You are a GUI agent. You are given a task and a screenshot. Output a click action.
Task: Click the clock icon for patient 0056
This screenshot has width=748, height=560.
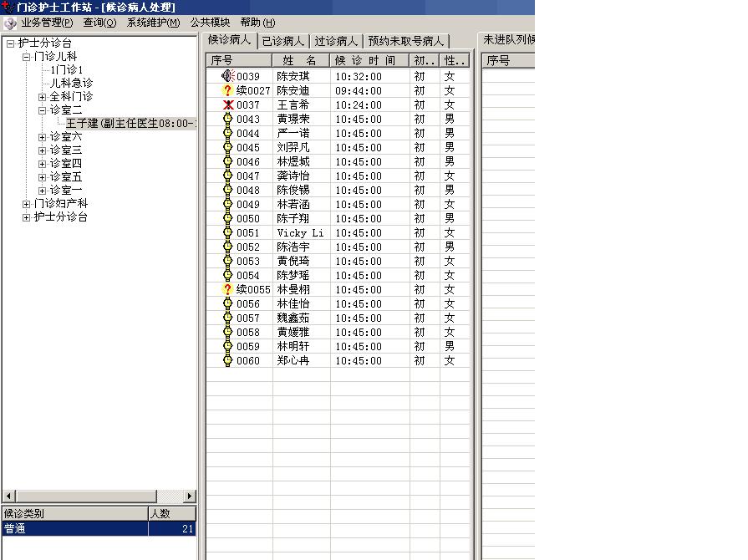pyautogui.click(x=227, y=303)
